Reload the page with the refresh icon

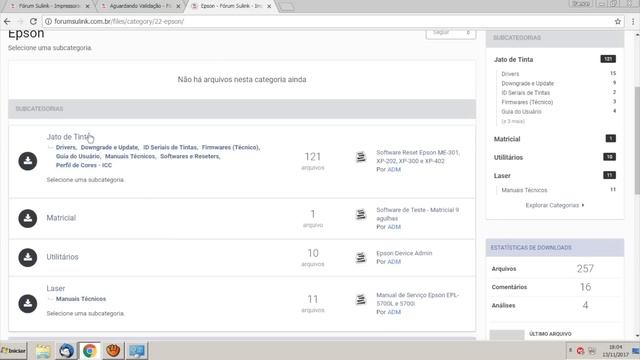(x=33, y=21)
